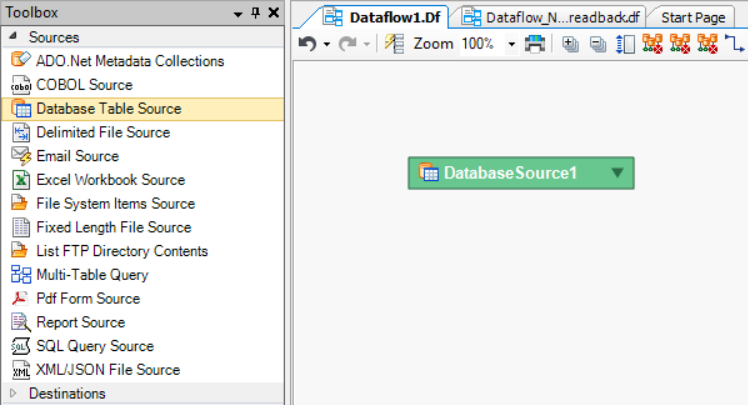Click the Multi-Table Query icon
Image resolution: width=748 pixels, height=405 pixels.
tap(20, 275)
